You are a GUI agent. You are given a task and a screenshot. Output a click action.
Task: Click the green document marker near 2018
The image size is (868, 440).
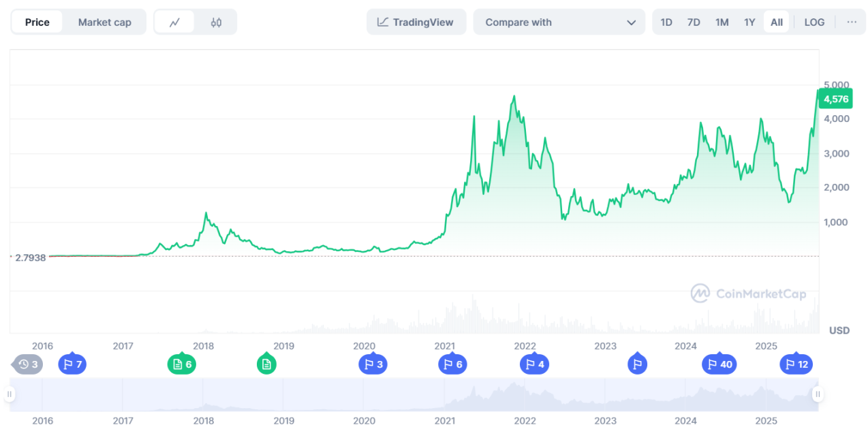(x=181, y=364)
